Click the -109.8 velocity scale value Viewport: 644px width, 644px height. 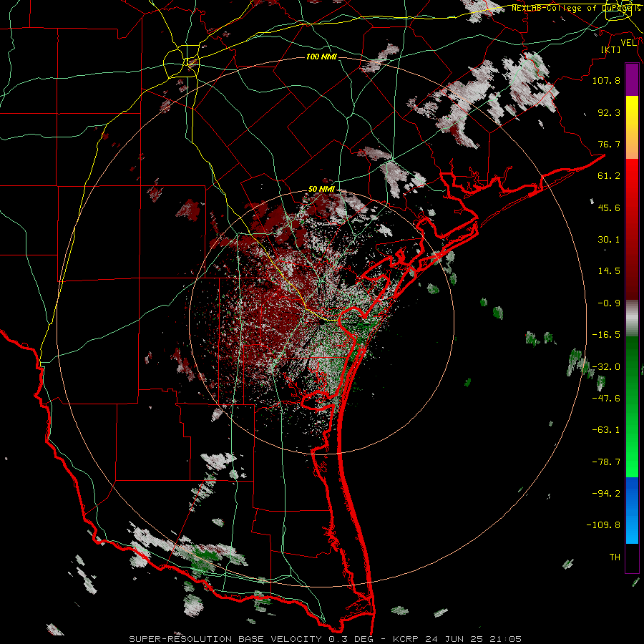[x=603, y=525]
